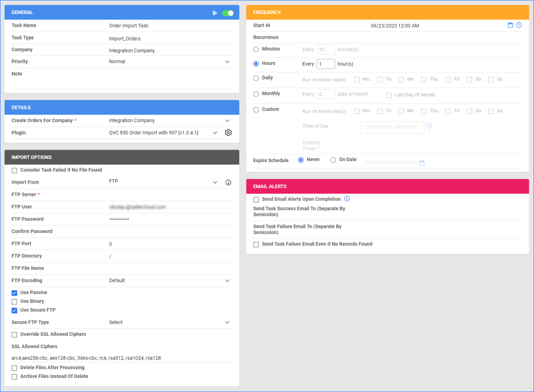Enable the Use Binary checkbox
The height and width of the screenshot is (392, 534).
coord(14,301)
